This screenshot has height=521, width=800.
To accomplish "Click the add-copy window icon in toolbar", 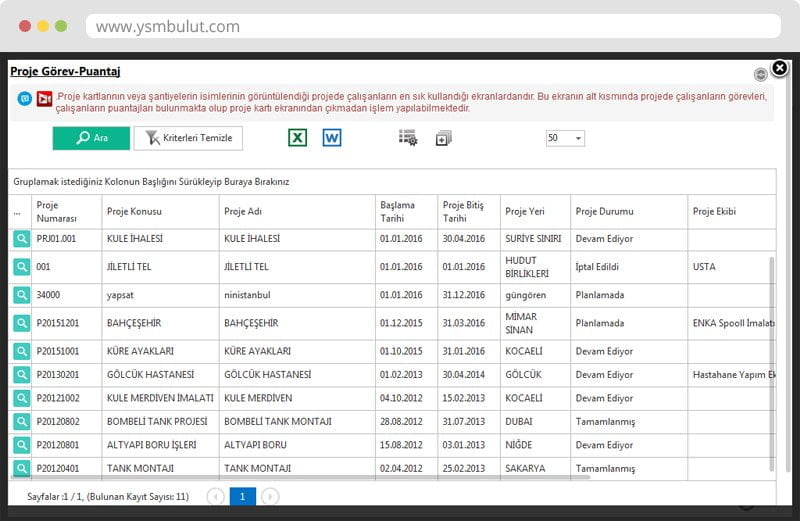I will point(444,138).
